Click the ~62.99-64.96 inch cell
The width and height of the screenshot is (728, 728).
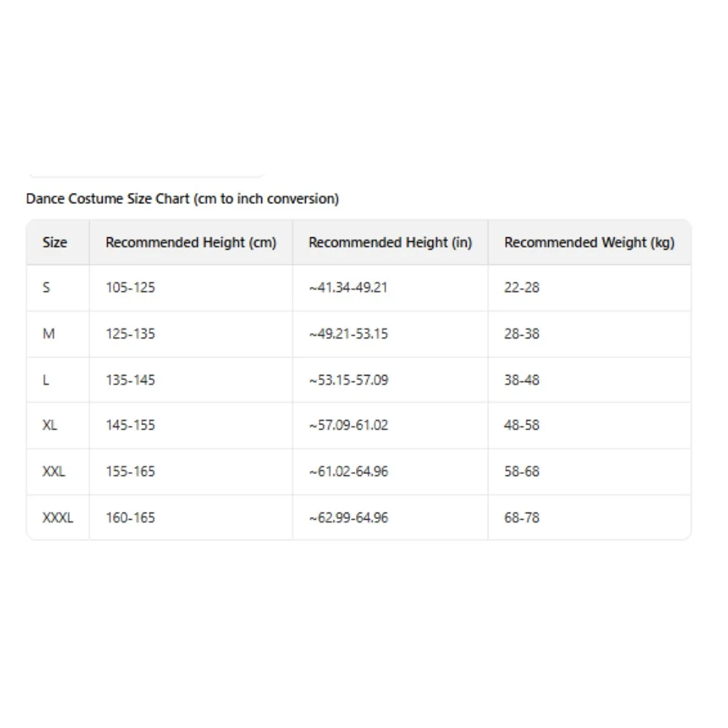tap(348, 518)
